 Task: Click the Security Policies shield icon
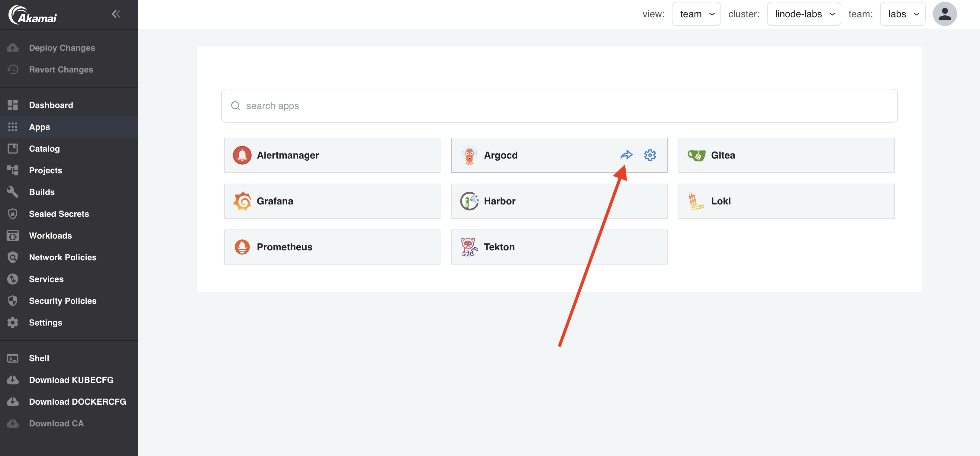[x=13, y=301]
